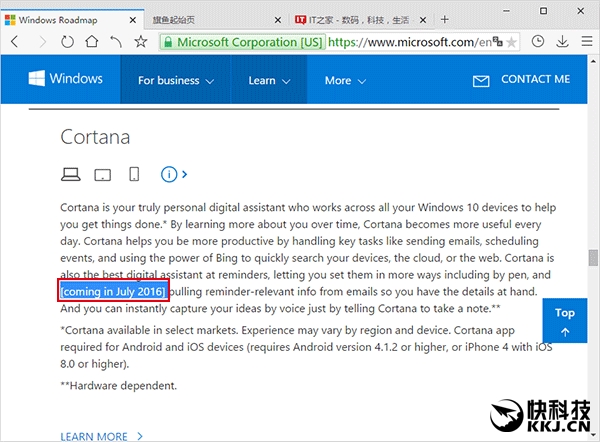This screenshot has width=600, height=442.
Task: Click the phone device icon under Cortana
Action: point(134,174)
